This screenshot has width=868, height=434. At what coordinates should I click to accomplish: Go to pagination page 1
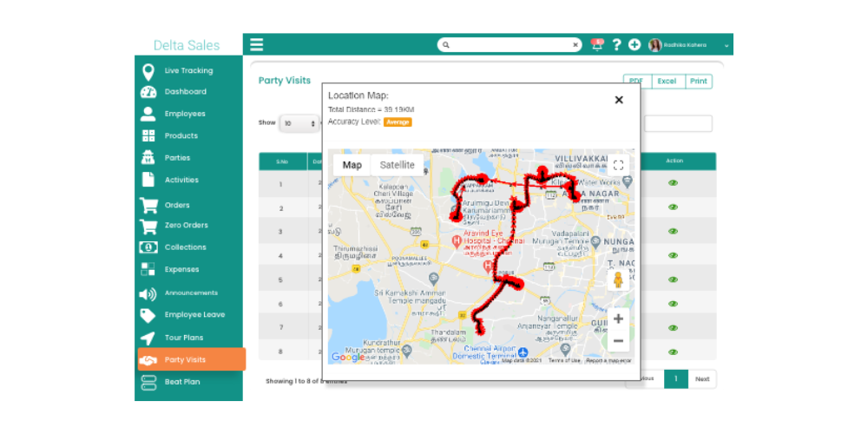pos(676,379)
